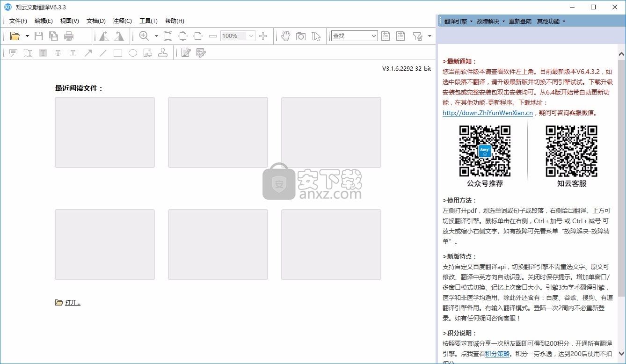Select the Ellipse drawing tool
This screenshot has height=364, width=626.
click(x=133, y=53)
